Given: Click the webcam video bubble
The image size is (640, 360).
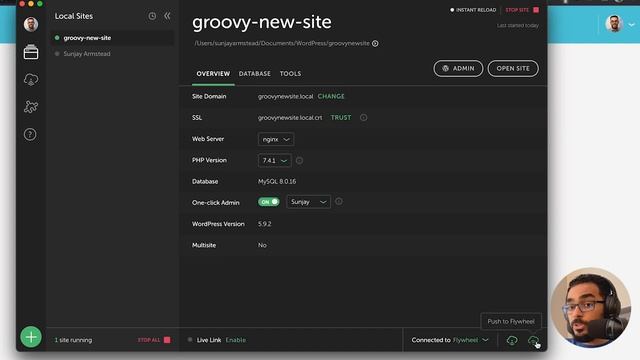Looking at the screenshot, I should click(x=591, y=308).
